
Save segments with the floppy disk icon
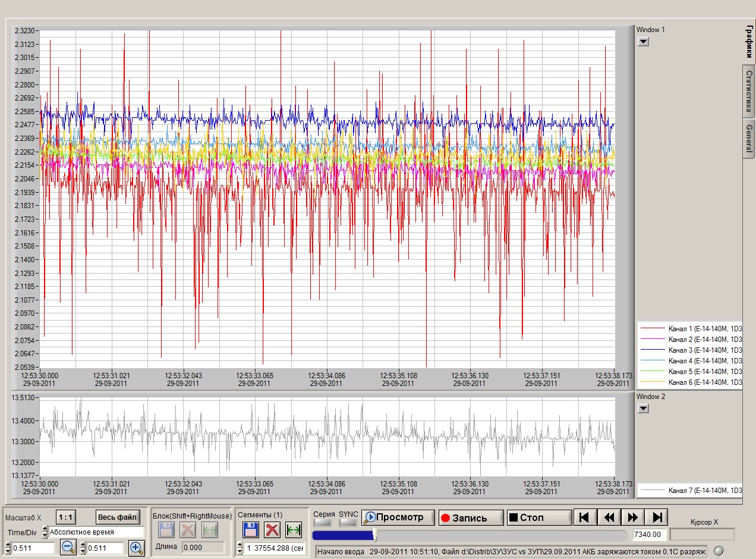tap(250, 530)
